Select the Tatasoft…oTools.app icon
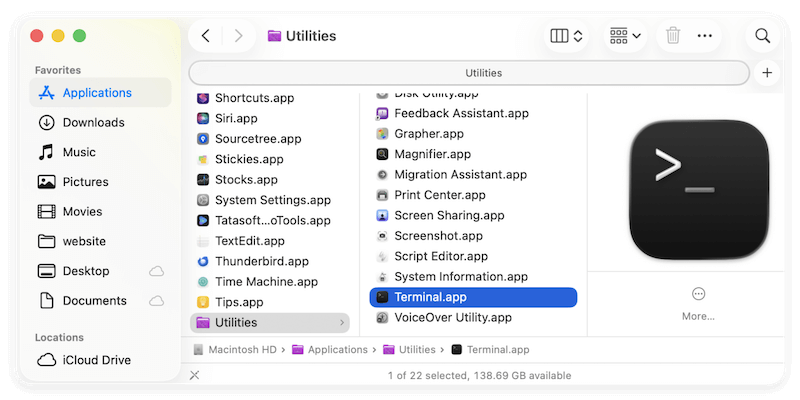Screen dimensions: 800x400 [203, 220]
